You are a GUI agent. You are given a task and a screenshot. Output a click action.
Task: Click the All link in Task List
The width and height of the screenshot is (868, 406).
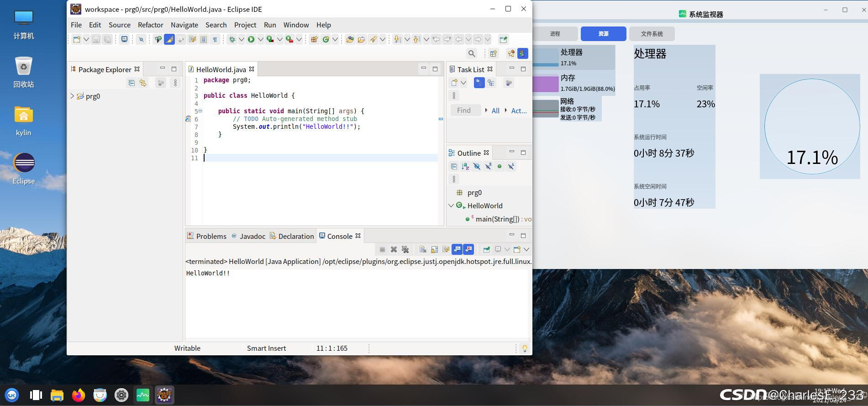tap(495, 111)
